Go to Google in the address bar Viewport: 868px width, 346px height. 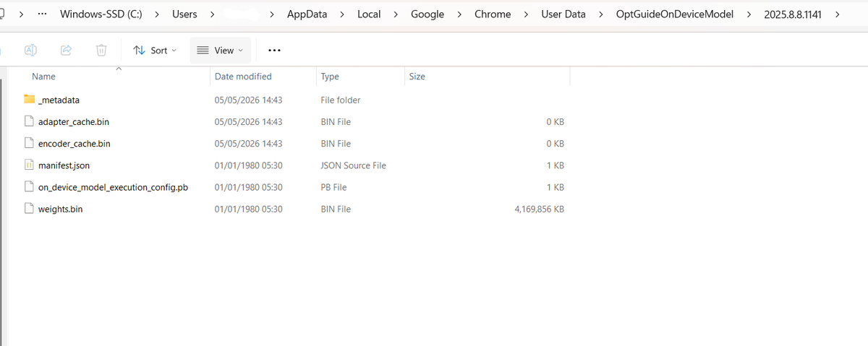coord(427,14)
